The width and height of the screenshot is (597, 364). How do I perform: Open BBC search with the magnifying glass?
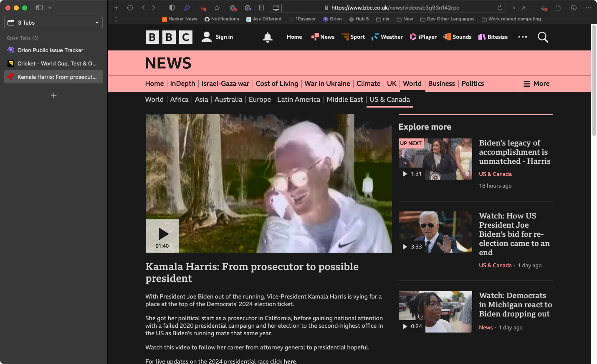(x=543, y=37)
